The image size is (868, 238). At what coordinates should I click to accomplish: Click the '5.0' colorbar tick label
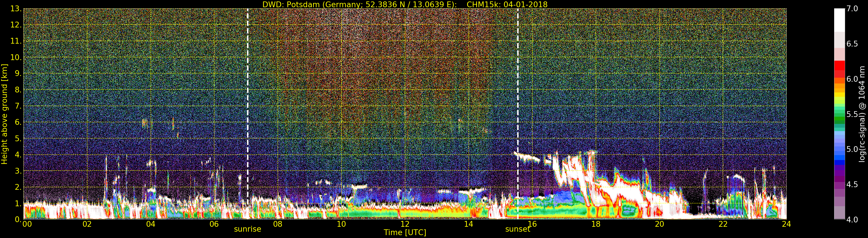point(852,149)
